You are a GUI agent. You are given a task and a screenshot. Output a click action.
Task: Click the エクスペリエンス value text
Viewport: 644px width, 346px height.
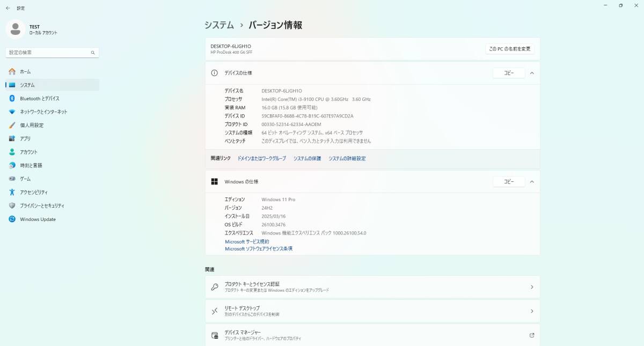click(314, 233)
